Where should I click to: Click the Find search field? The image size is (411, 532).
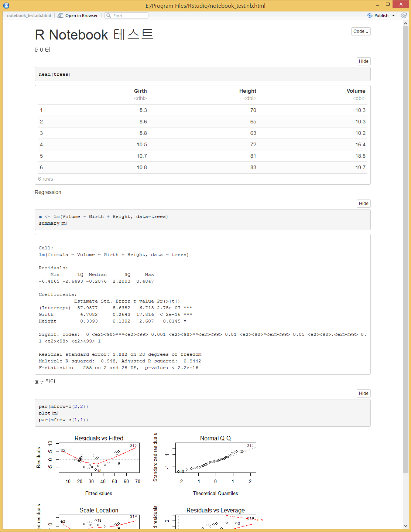click(126, 16)
